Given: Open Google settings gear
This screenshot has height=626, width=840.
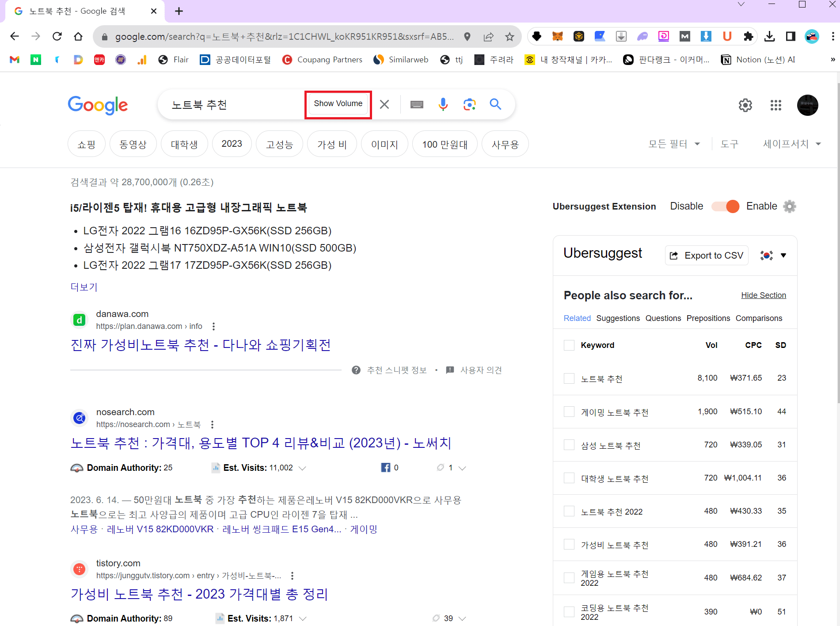Looking at the screenshot, I should (745, 105).
